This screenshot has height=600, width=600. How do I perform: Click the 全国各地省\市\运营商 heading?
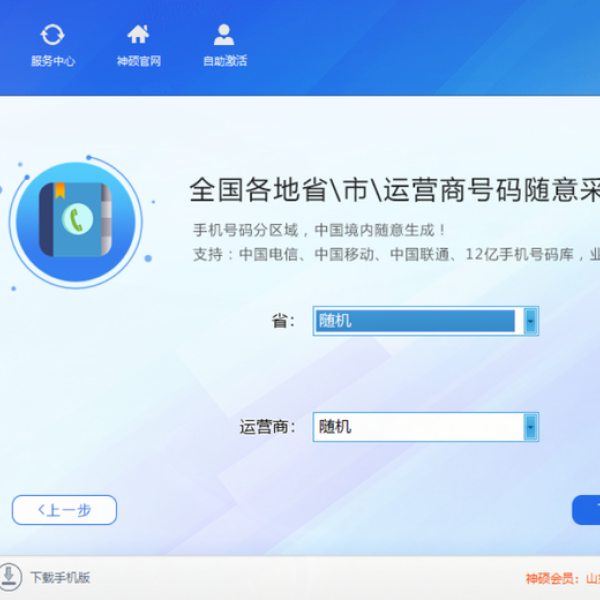(x=395, y=189)
